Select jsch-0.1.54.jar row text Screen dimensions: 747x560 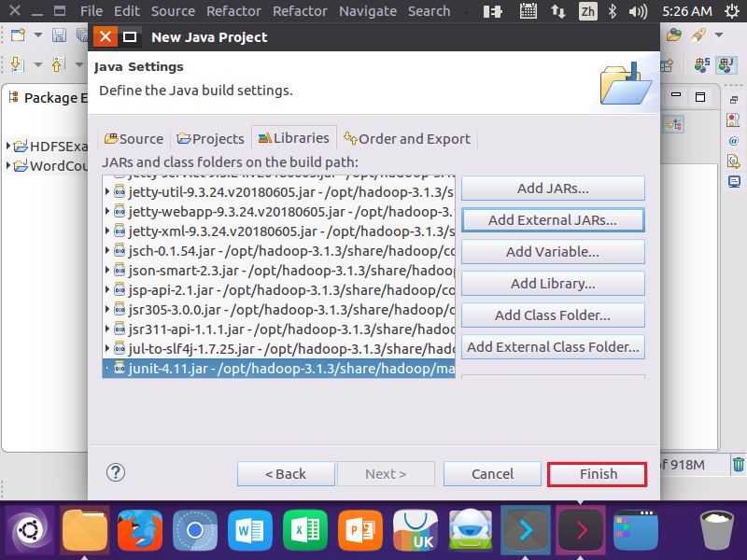tap(291, 251)
